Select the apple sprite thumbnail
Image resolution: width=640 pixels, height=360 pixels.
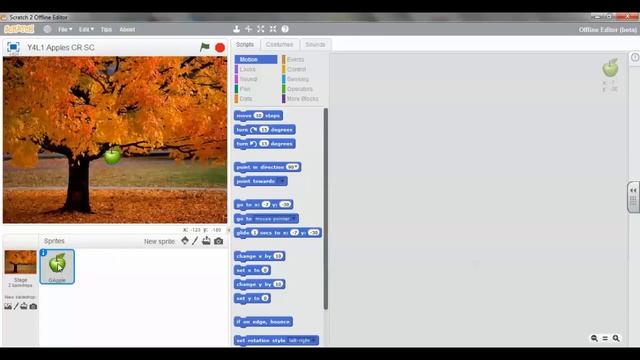[57, 267]
